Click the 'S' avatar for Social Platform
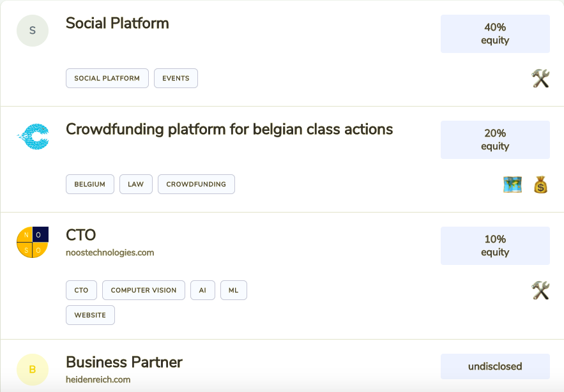This screenshot has height=392, width=564. pyautogui.click(x=33, y=31)
